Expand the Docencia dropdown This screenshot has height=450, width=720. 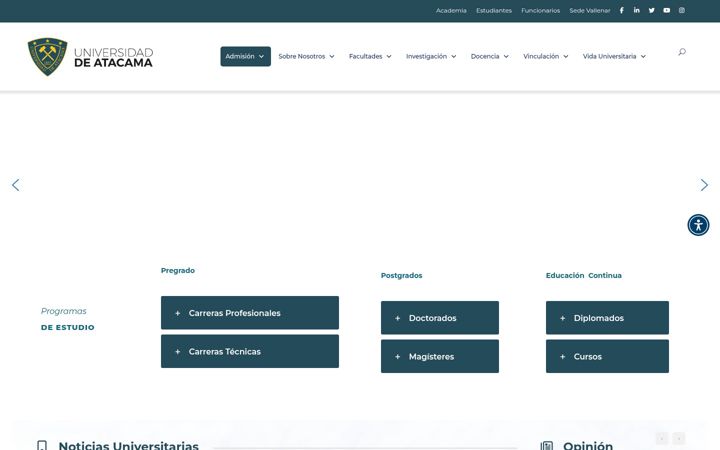[489, 56]
